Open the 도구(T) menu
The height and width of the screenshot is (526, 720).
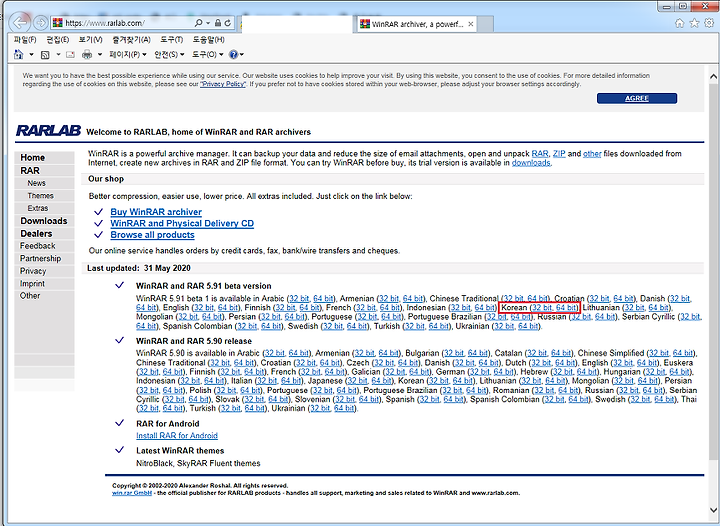point(172,40)
